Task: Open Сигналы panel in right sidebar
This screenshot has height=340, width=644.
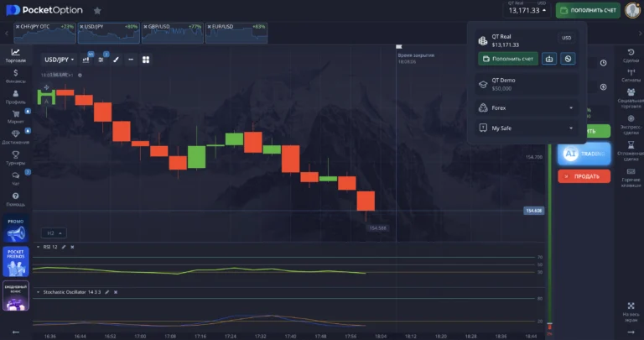Action: click(x=631, y=76)
